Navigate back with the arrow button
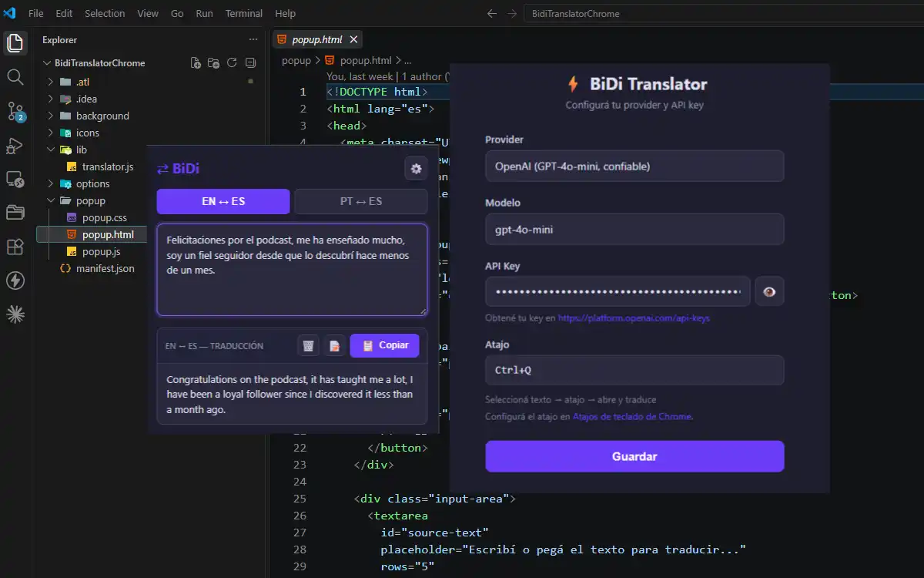The width and height of the screenshot is (924, 578). tap(493, 14)
